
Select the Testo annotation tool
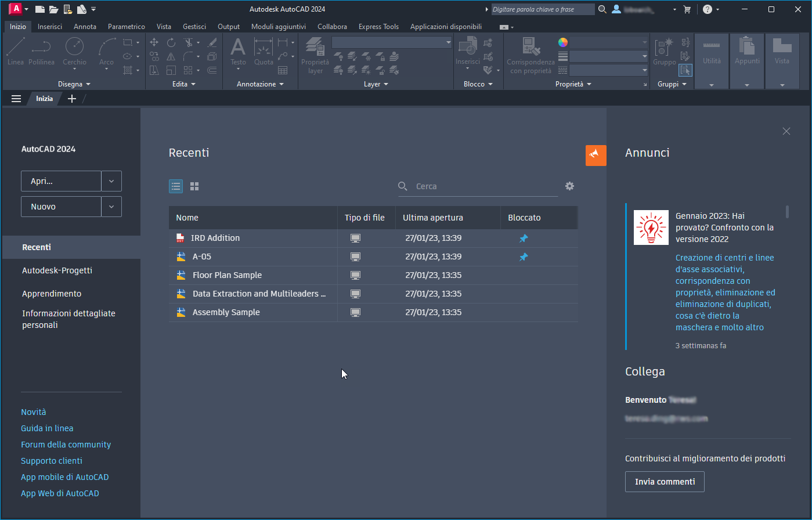238,52
